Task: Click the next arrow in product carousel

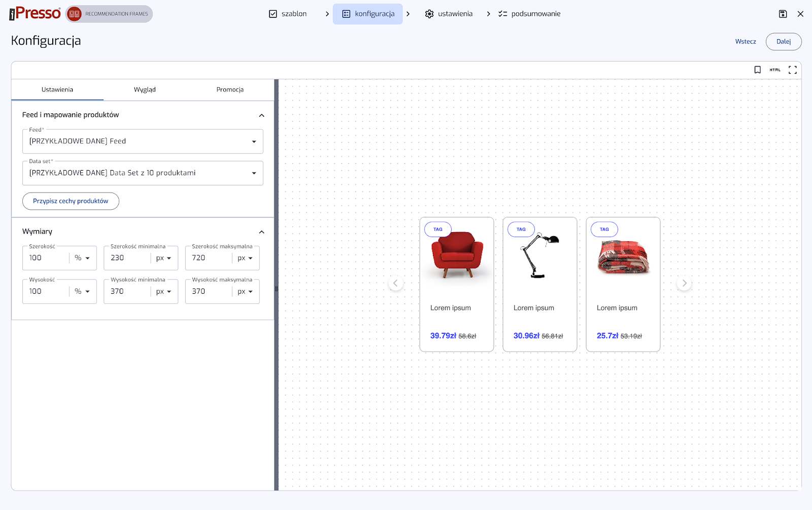Action: coord(684,283)
